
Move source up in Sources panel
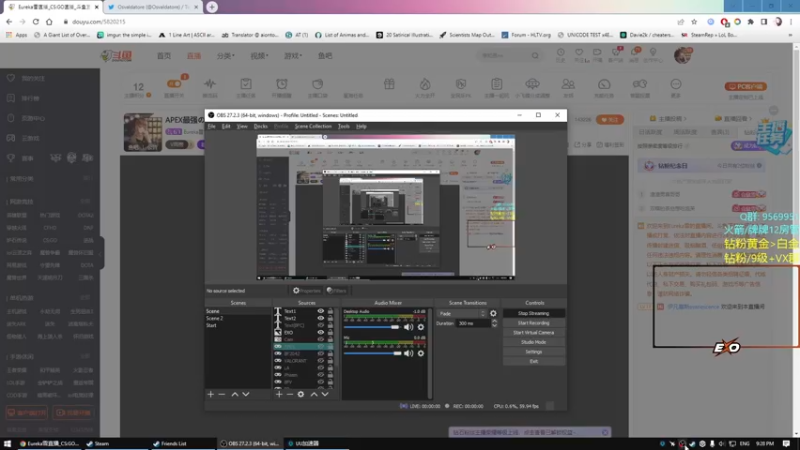314,394
